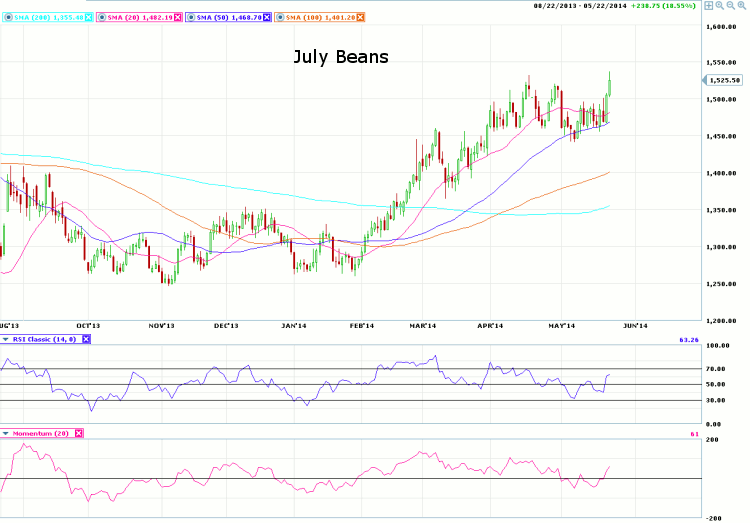Close the RSI Classic panel
The height and width of the screenshot is (523, 750).
click(86, 340)
